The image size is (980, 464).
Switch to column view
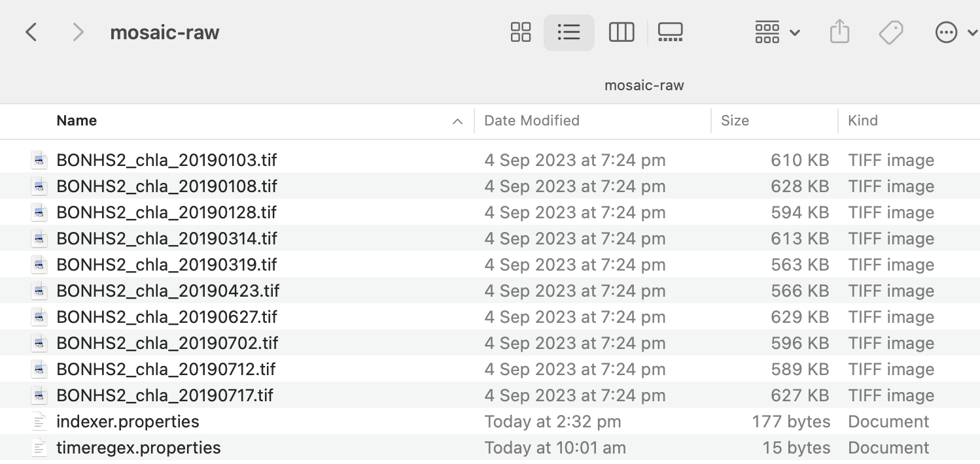tap(621, 31)
